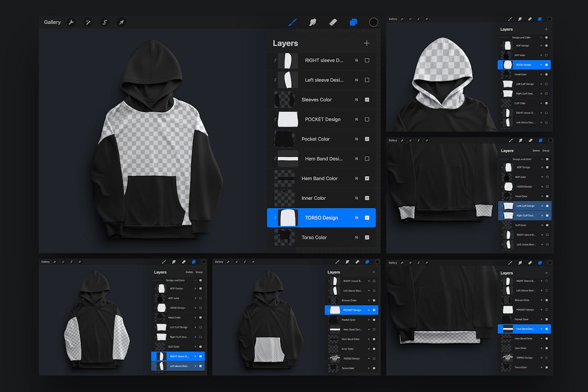Select the Smudge tool
Screen dimensions: 588x392
pyautogui.click(x=313, y=22)
